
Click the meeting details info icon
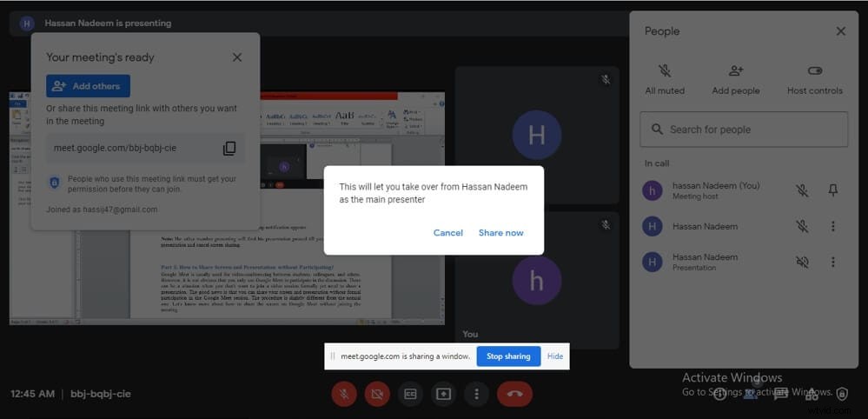click(x=719, y=394)
